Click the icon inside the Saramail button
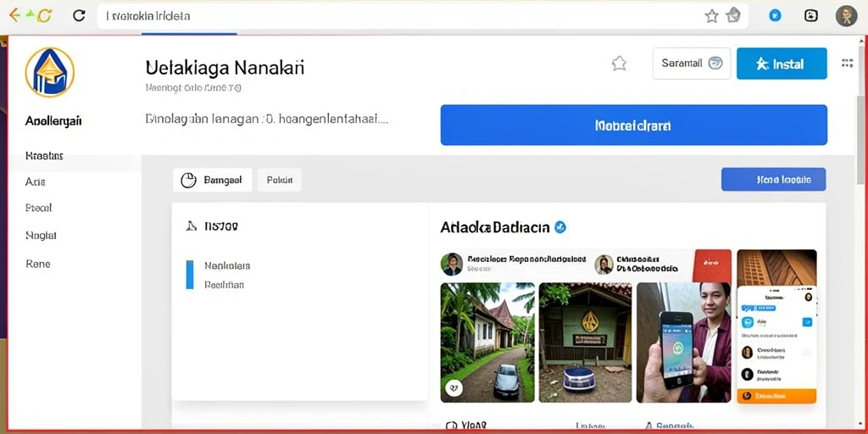The image size is (868, 434). [x=715, y=63]
